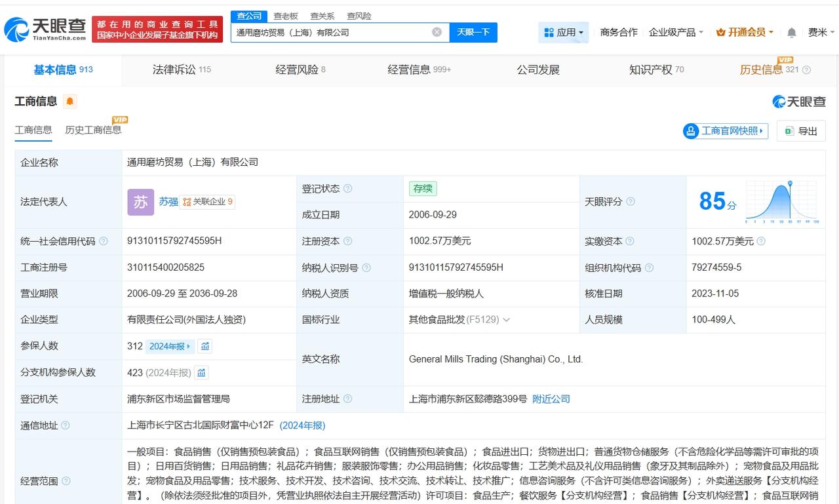Click help icon next to 登记状态
This screenshot has width=839, height=504.
[x=347, y=189]
